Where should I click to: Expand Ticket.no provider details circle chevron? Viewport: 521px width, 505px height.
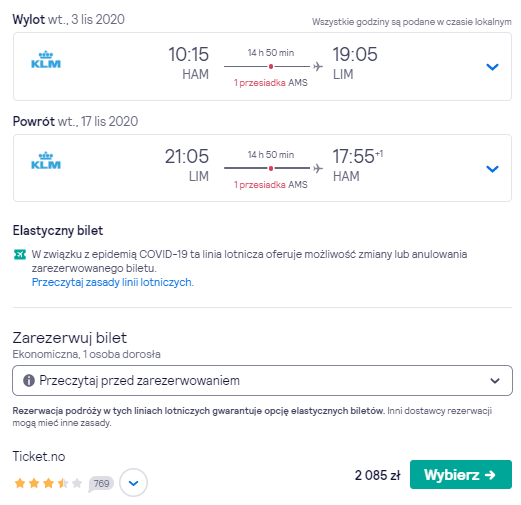(x=133, y=483)
